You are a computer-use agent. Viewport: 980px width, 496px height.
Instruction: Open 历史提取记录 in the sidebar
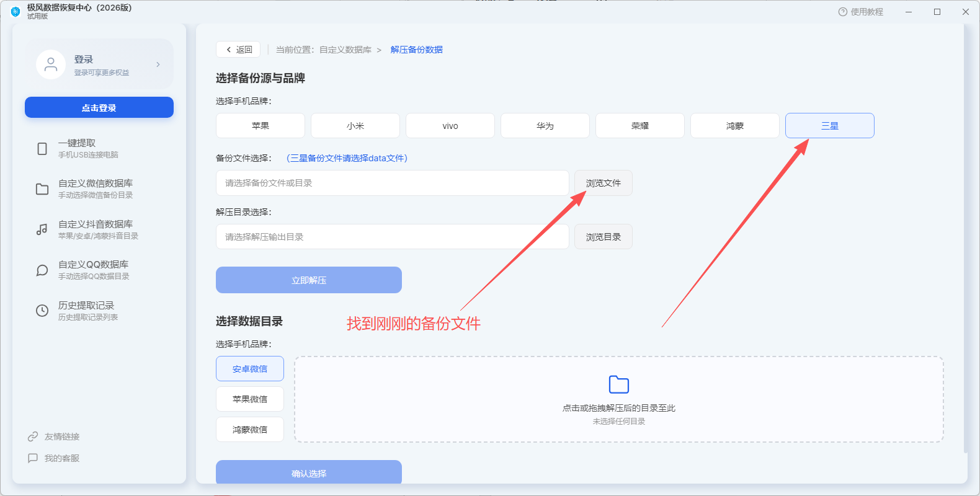[x=99, y=311]
